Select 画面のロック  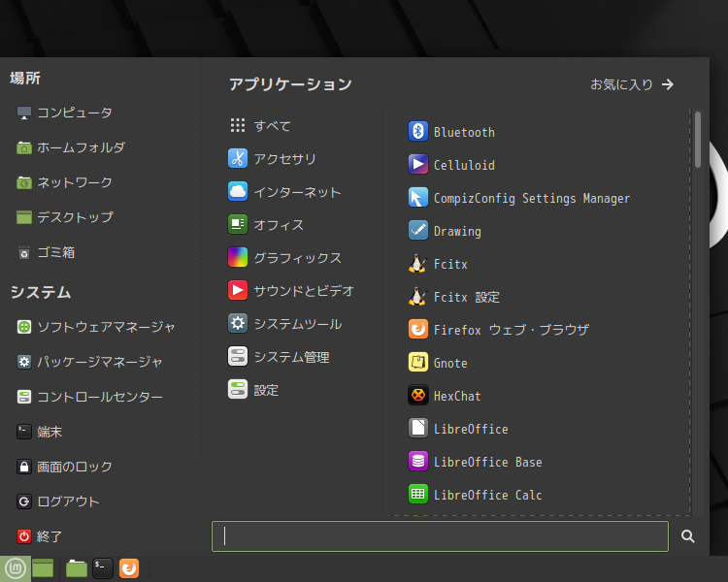(x=64, y=467)
